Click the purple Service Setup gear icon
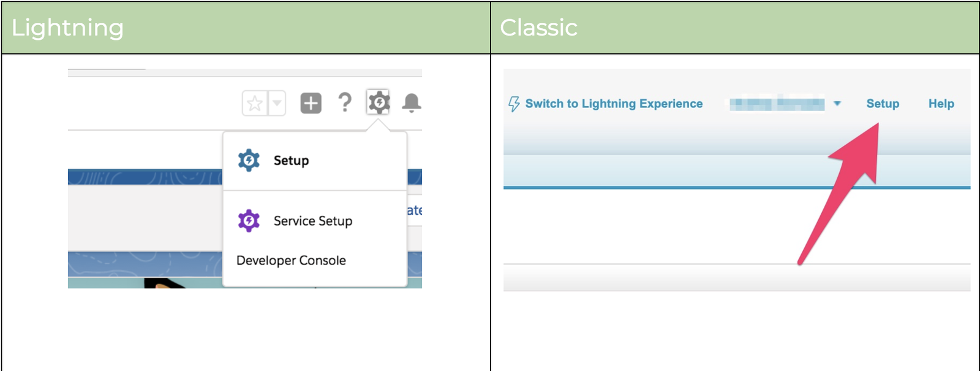The height and width of the screenshot is (371, 980). pos(249,220)
